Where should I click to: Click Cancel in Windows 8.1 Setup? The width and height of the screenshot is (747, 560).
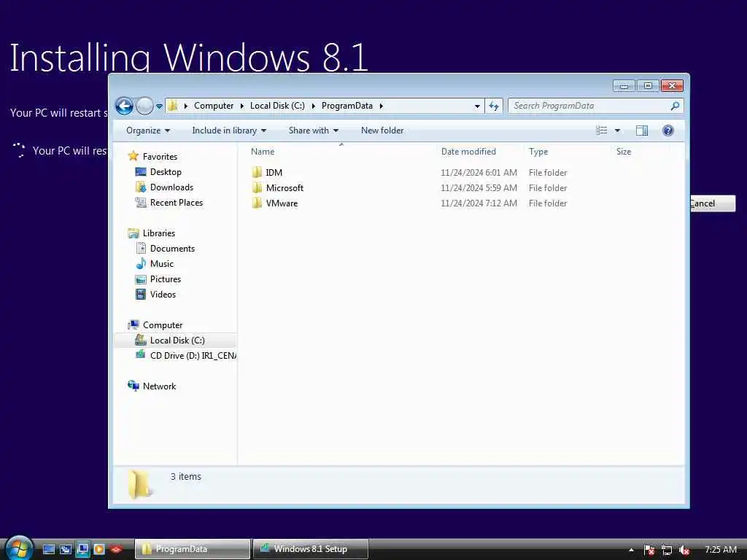coord(713,203)
